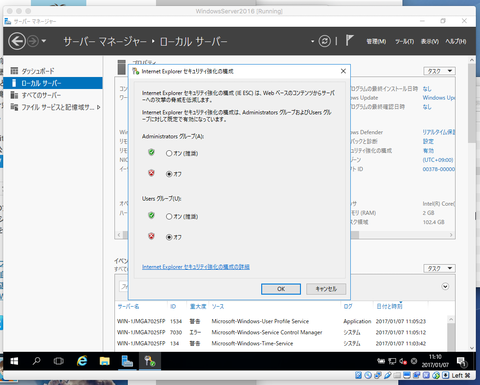The width and height of the screenshot is (480, 385).
Task: Click the properties panel horizontal scrollbar
Action: pos(285,235)
